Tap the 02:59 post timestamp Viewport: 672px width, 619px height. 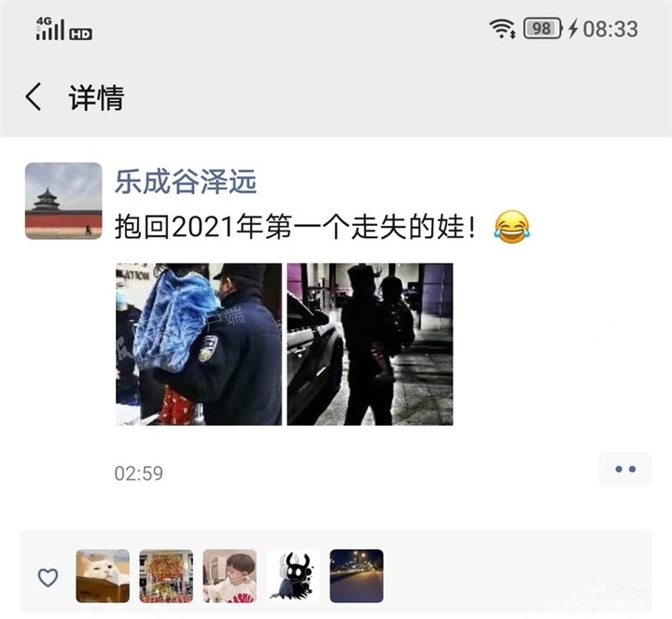[139, 473]
